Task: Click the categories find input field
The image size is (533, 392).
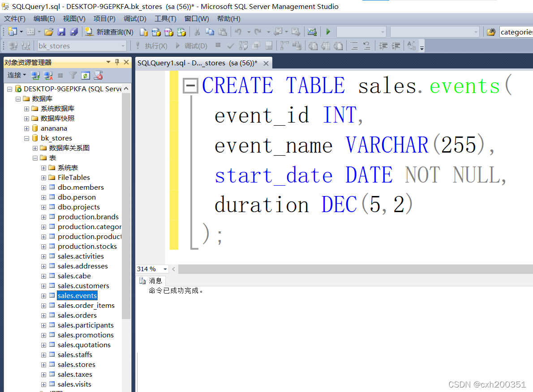Action: (516, 32)
